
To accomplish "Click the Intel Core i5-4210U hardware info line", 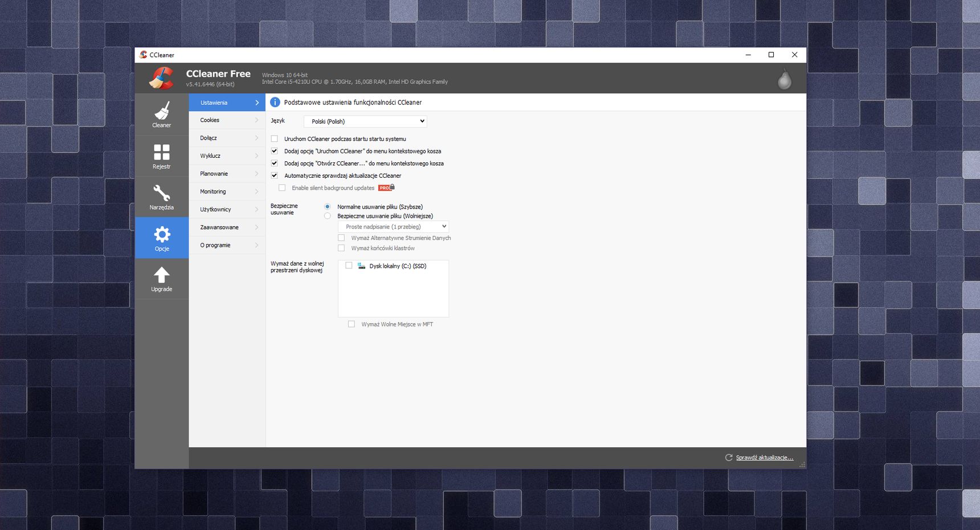I will click(x=355, y=82).
